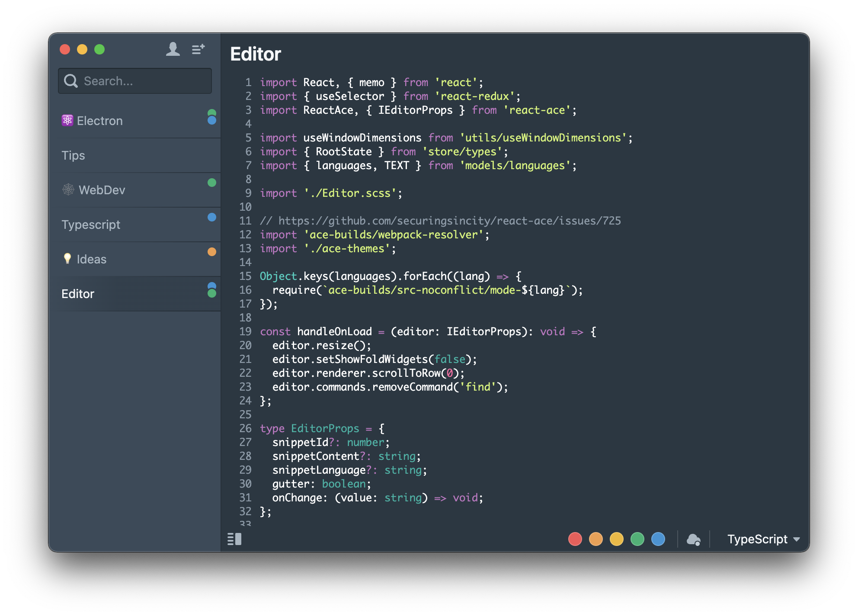
Task: Pick the red tag color in status bar
Action: (575, 539)
